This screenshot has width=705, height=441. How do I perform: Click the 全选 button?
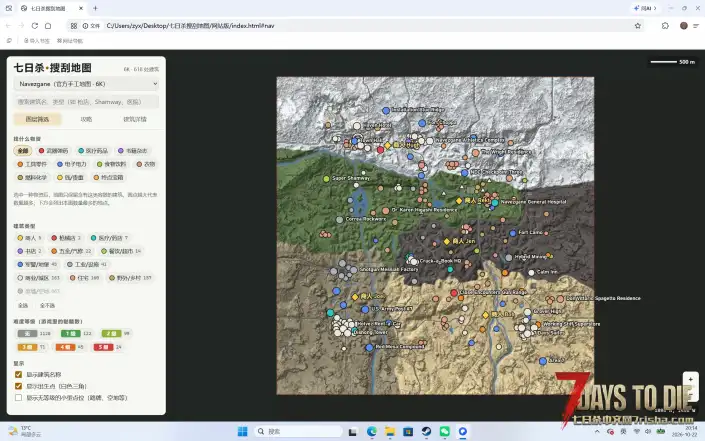pyautogui.click(x=23, y=306)
